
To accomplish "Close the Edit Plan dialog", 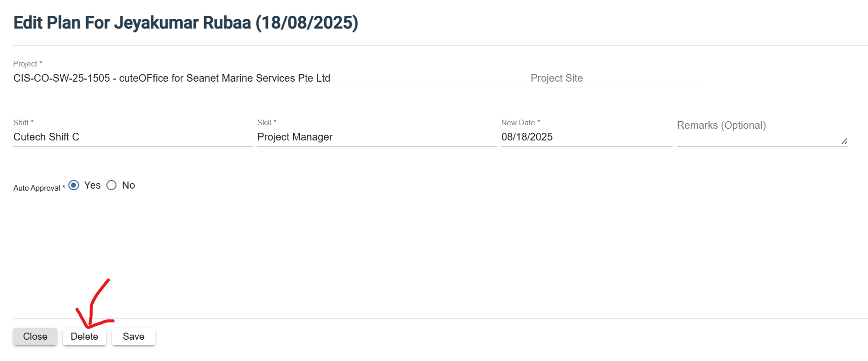I will click(35, 337).
